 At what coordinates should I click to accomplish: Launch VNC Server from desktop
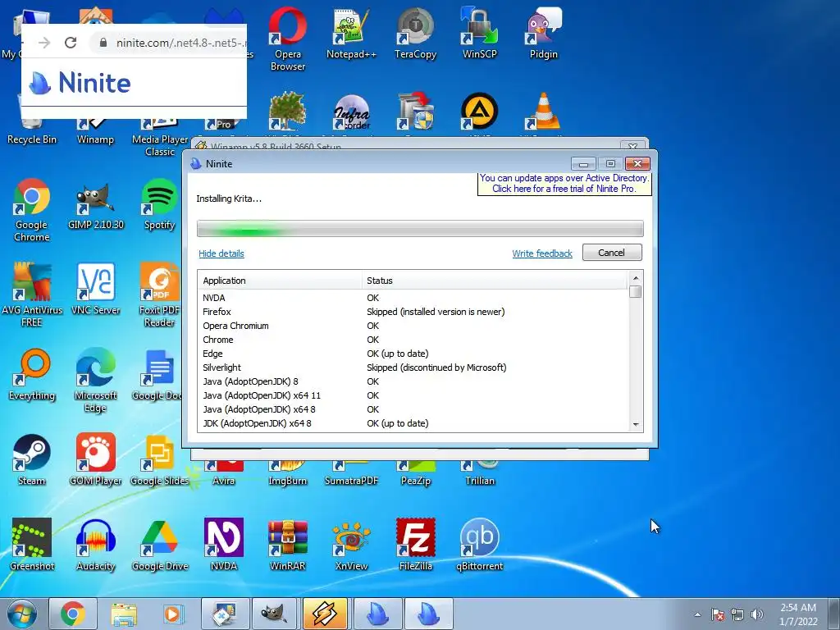click(x=96, y=290)
